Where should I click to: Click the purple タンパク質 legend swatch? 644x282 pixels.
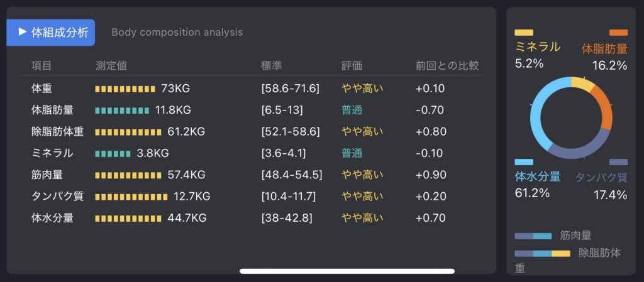tap(618, 162)
